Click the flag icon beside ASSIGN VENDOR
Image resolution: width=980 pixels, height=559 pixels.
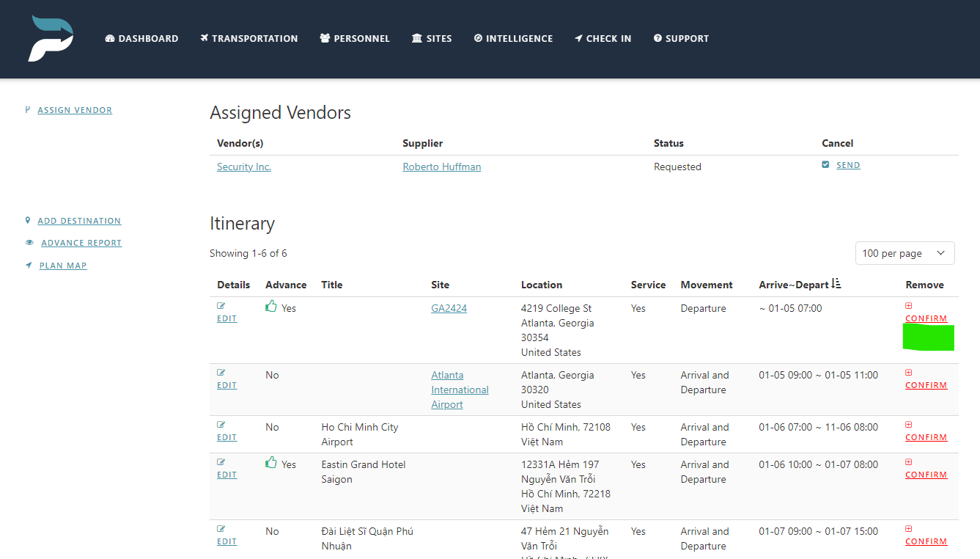click(x=27, y=109)
